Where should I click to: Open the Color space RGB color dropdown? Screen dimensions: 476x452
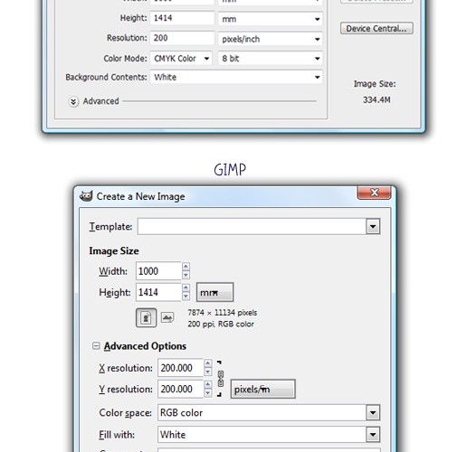[x=269, y=412]
